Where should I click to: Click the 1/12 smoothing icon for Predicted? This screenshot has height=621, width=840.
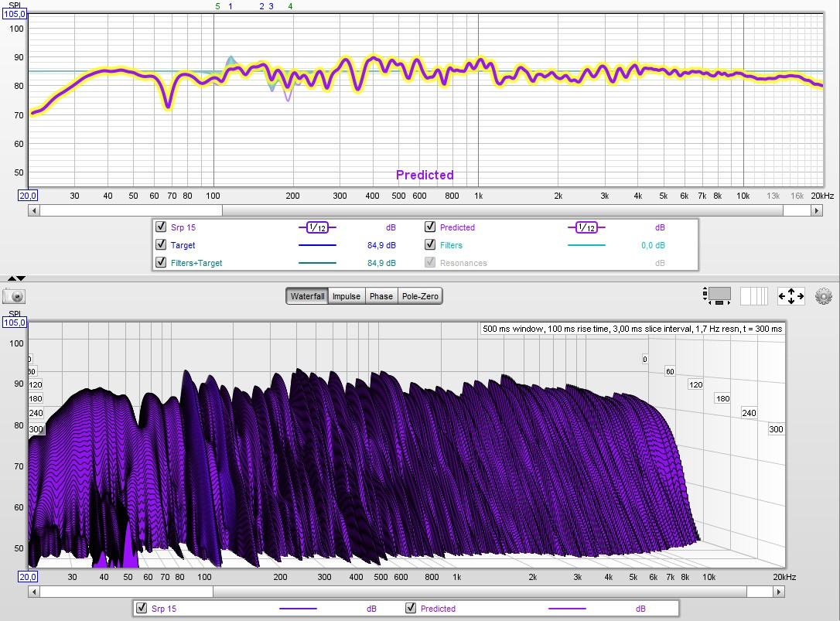click(x=586, y=227)
